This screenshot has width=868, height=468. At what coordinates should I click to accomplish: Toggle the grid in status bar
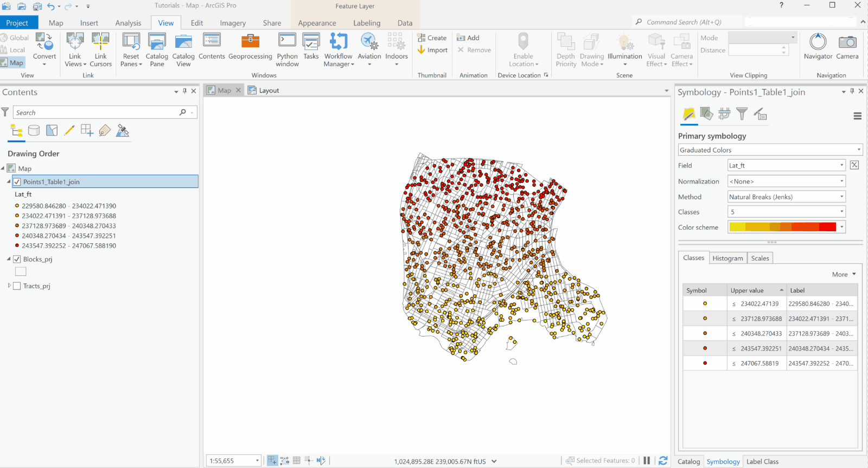pos(297,460)
